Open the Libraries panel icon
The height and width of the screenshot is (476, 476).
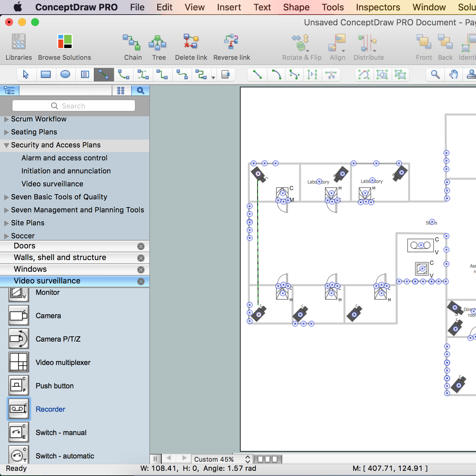pyautogui.click(x=19, y=42)
